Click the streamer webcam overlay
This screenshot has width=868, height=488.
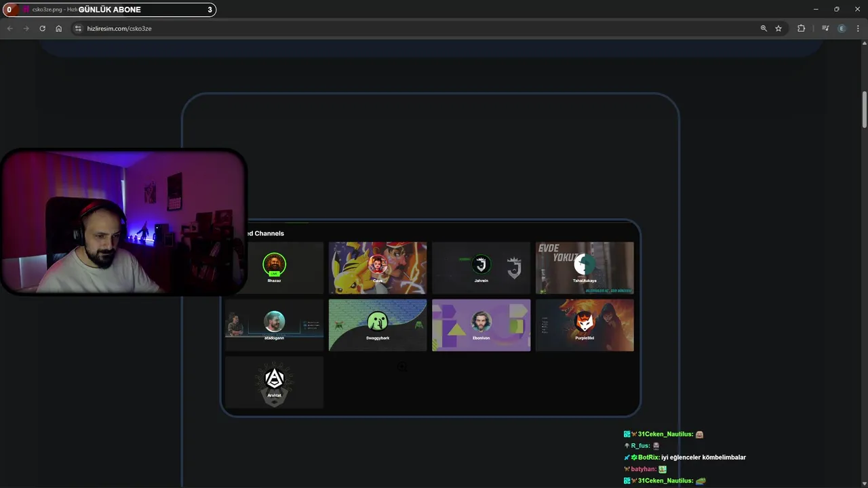(123, 222)
